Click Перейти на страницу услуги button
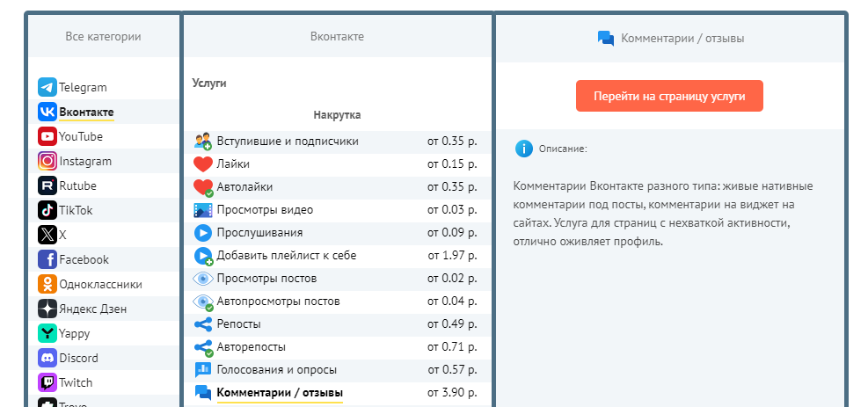Image resolution: width=868 pixels, height=407 pixels. click(669, 96)
